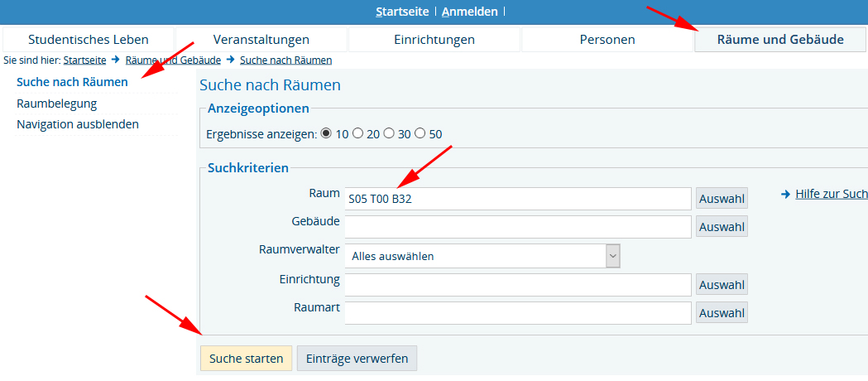The height and width of the screenshot is (381, 868).
Task: Click the arrow icon beside Hilfe zur Suche
Action: tap(785, 194)
